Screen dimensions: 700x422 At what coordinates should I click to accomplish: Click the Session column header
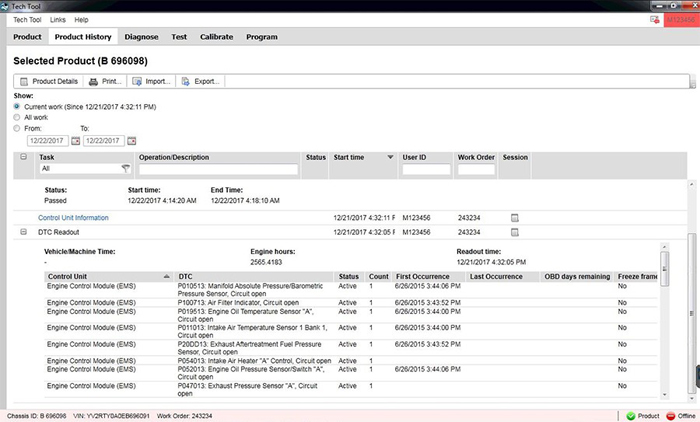(515, 157)
